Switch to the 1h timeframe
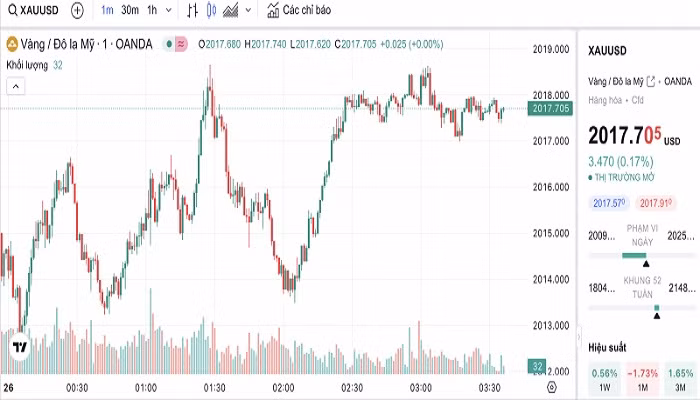 (152, 10)
